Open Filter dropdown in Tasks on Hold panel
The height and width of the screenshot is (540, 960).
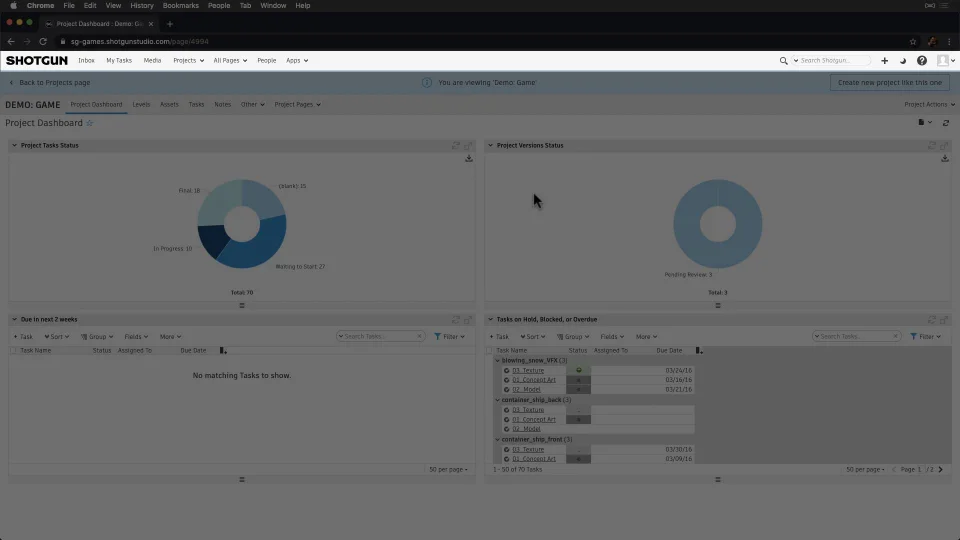pos(926,337)
